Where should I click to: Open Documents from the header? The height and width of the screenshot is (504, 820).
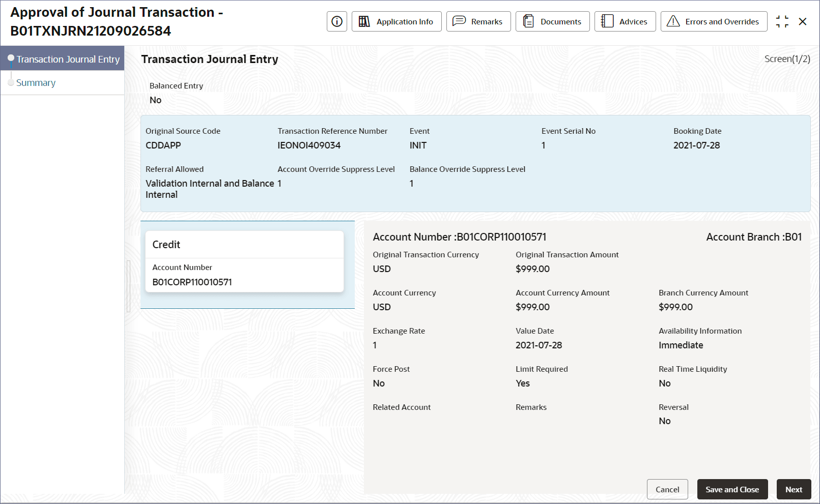point(552,21)
